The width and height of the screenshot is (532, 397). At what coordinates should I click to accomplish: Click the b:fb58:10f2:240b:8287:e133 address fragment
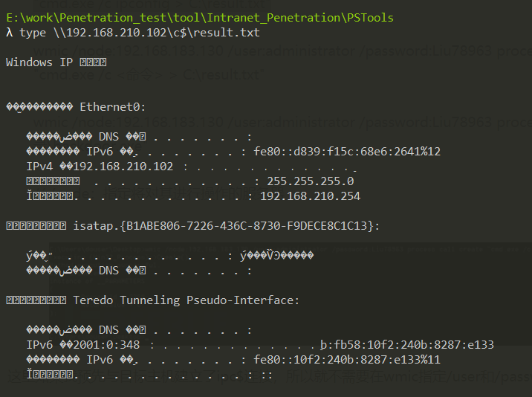(407, 345)
